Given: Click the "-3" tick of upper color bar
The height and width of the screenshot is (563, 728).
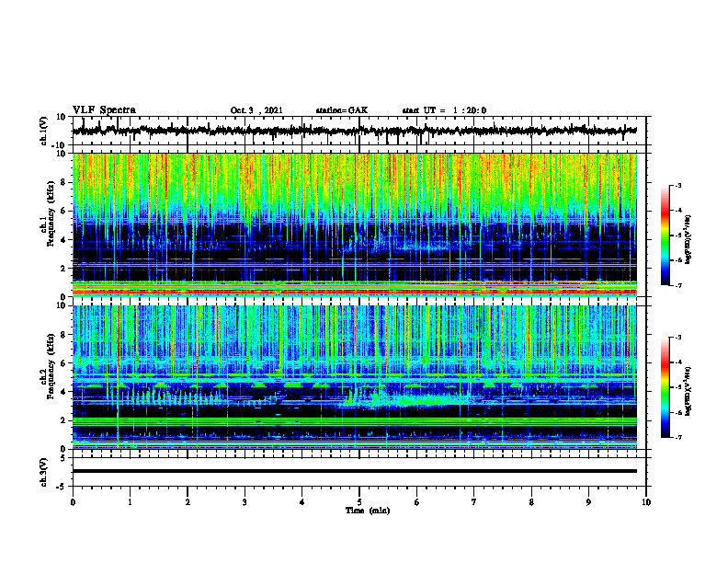Looking at the screenshot, I should (x=678, y=185).
